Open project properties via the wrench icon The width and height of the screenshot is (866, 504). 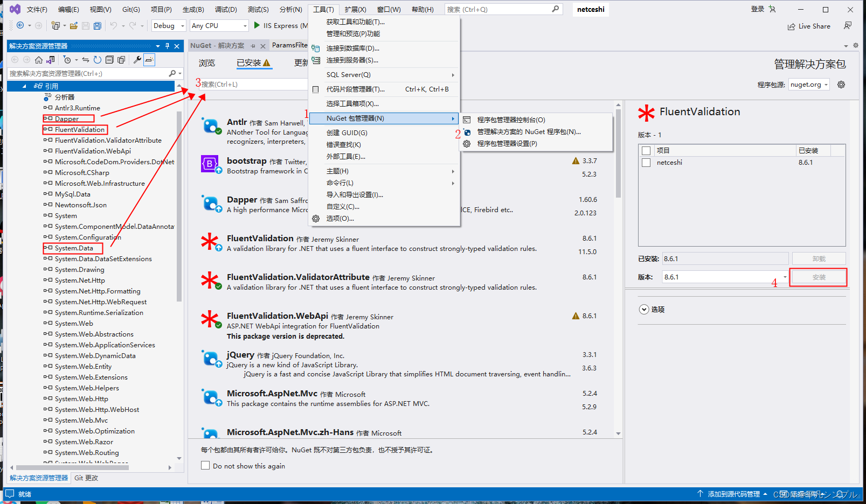[137, 60]
